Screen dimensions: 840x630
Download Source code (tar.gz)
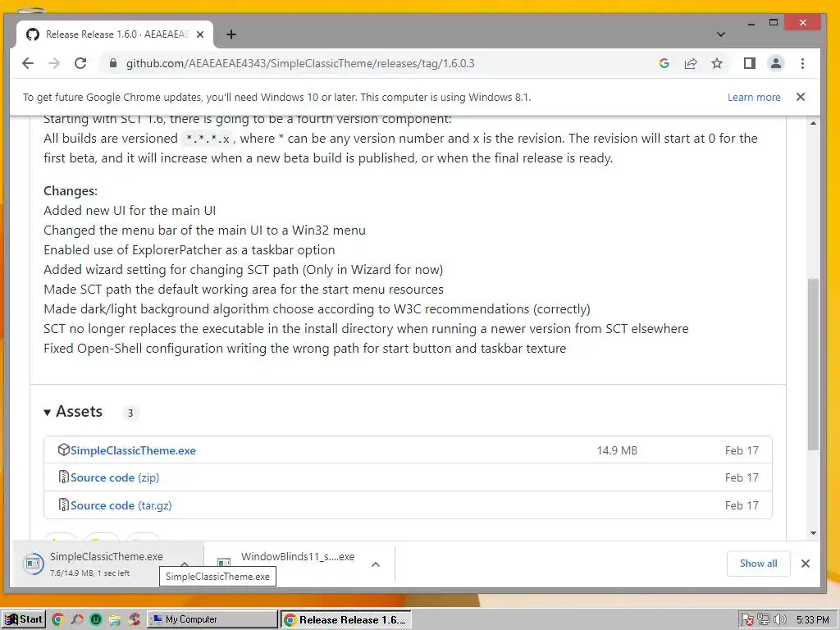(121, 505)
